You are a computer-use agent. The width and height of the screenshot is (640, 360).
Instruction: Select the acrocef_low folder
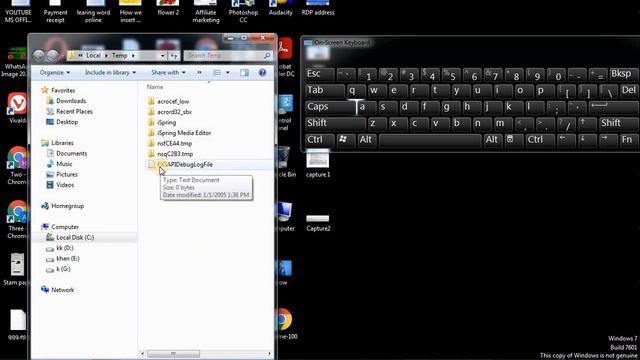[173, 101]
